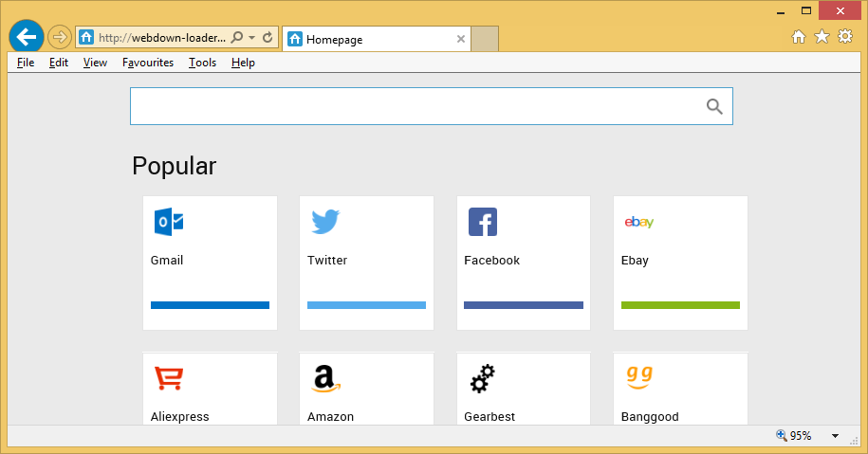This screenshot has width=868, height=454.
Task: Click the Popular section heading
Action: click(175, 166)
